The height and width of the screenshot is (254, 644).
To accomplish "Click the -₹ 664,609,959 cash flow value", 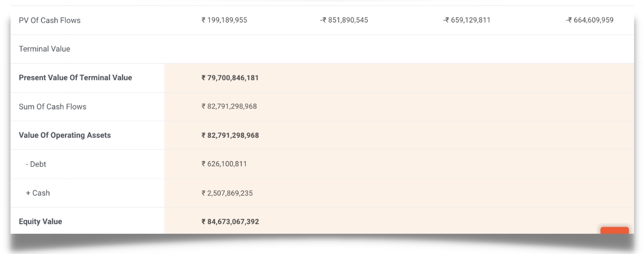I will click(589, 20).
